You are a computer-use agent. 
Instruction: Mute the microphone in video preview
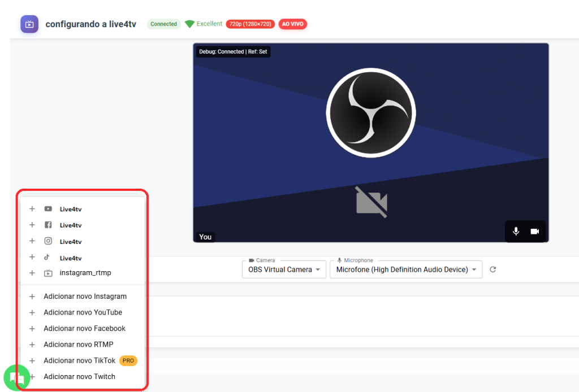(516, 231)
